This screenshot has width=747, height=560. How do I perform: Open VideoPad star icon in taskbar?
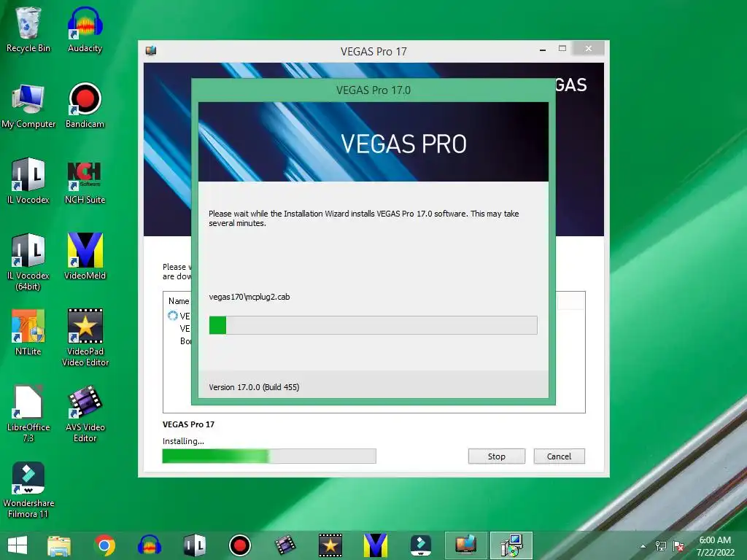pos(330,545)
